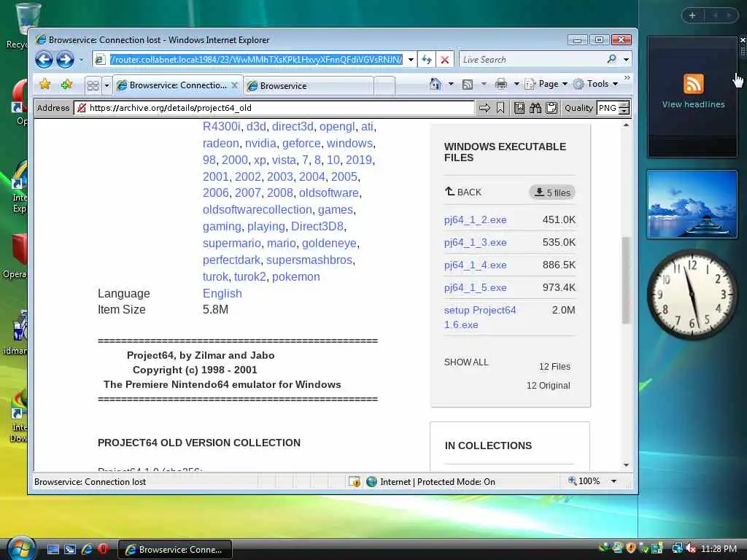Viewport: 747px width, 560px height.
Task: Click the bookmark icon in Browservice bar
Action: tap(500, 108)
